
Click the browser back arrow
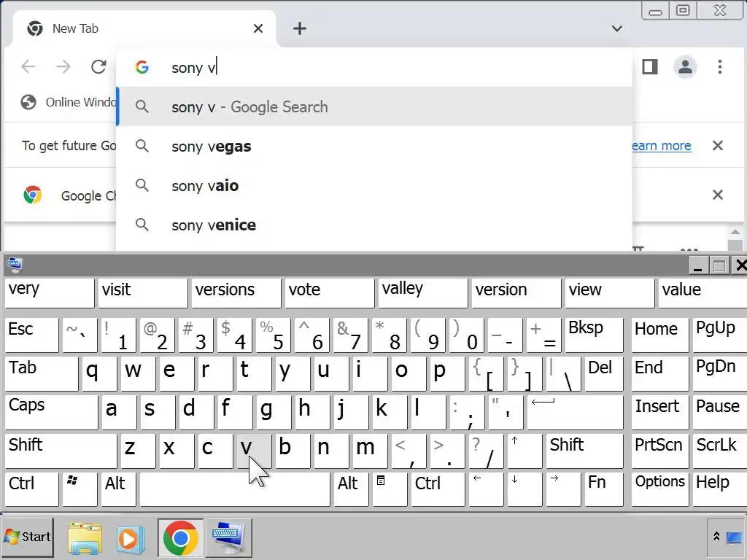click(x=28, y=66)
